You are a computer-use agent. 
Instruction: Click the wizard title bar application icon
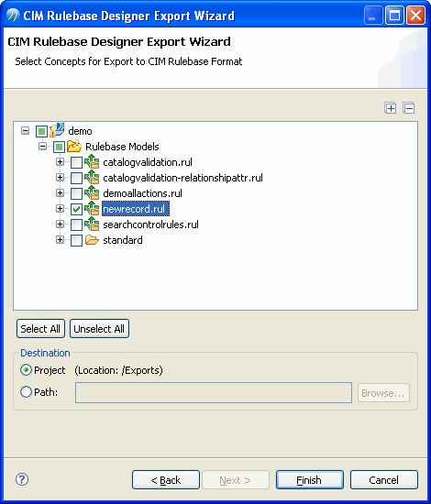click(13, 15)
